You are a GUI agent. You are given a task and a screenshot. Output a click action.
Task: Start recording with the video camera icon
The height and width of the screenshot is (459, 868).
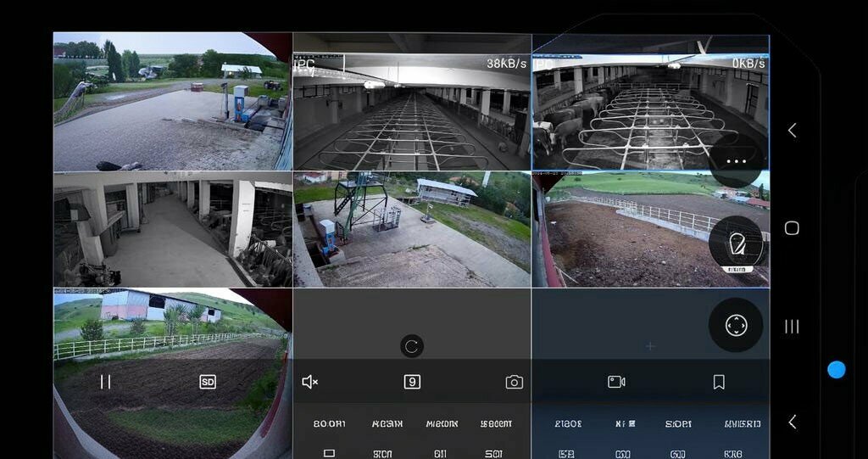coord(616,382)
